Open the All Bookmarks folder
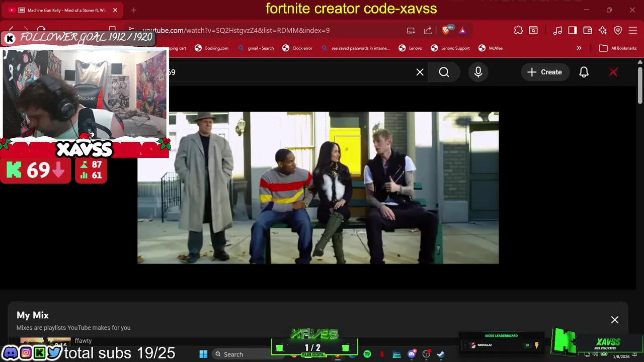Image resolution: width=644 pixels, height=362 pixels. 618,48
